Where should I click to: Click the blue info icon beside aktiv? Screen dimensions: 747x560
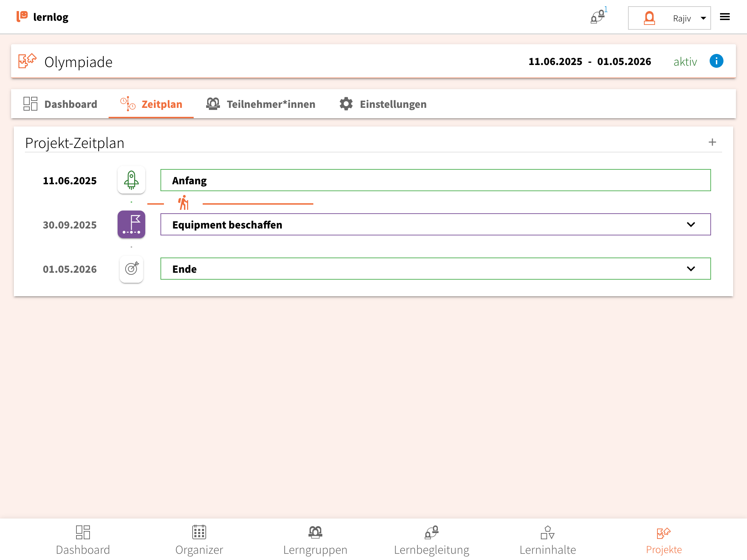tap(716, 61)
